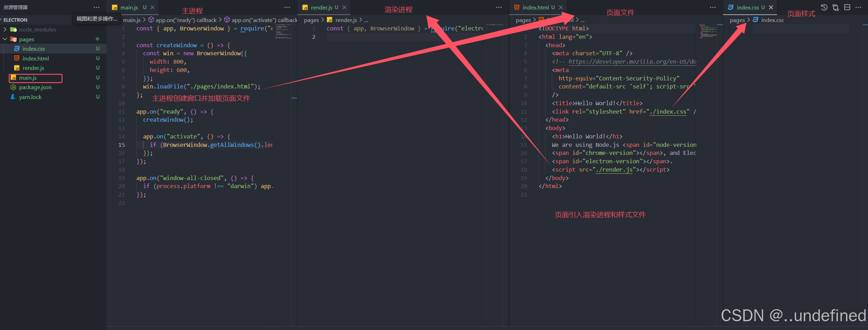Open more actions for the index.css editor group
The width and height of the screenshot is (868, 330).
(858, 7)
